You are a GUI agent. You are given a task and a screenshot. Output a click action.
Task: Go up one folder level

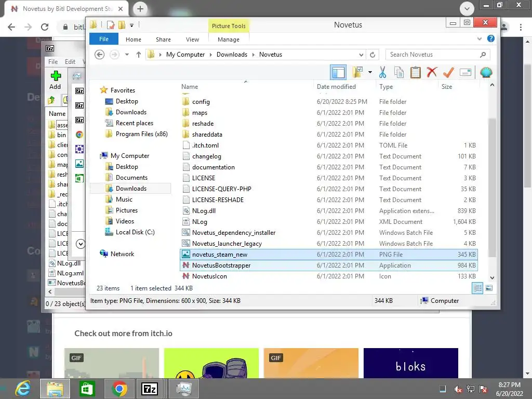click(x=138, y=54)
